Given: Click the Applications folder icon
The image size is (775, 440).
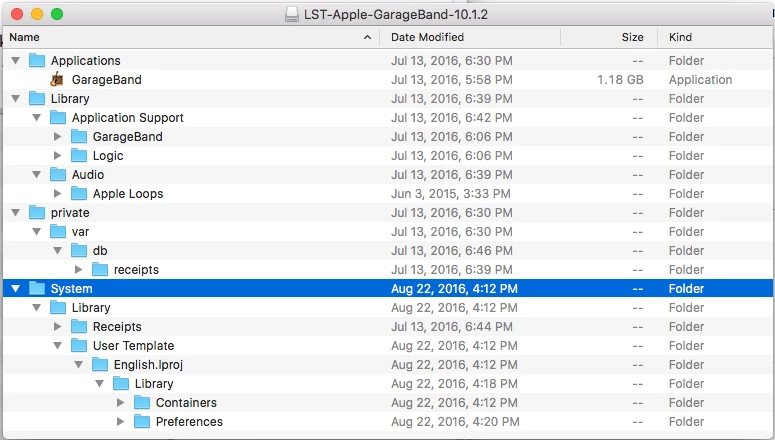Looking at the screenshot, I should coord(37,60).
